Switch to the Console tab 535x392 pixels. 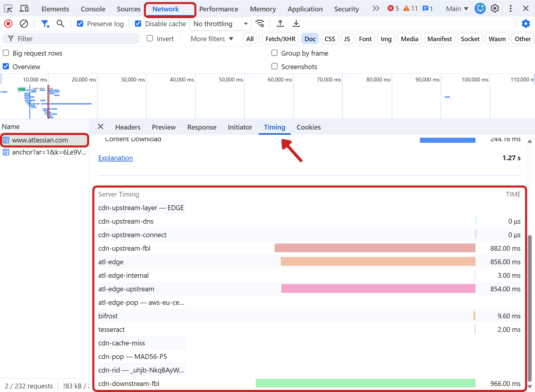93,9
